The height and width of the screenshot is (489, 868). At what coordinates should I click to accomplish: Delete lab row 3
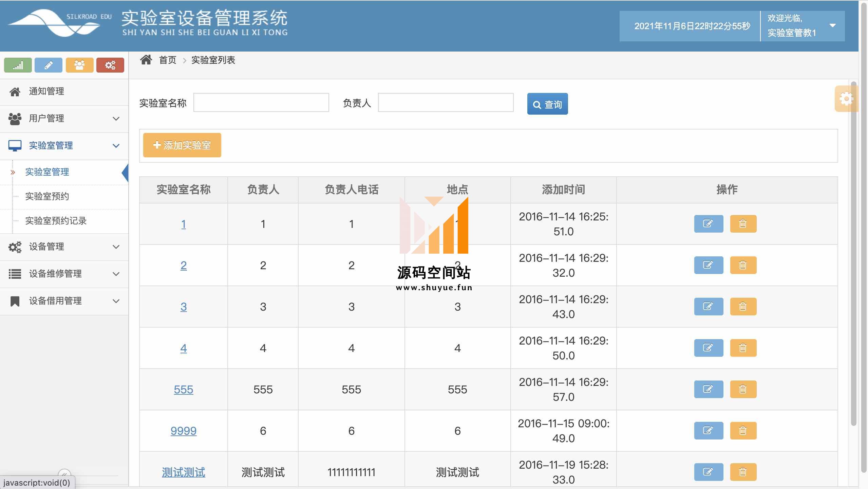pos(743,307)
